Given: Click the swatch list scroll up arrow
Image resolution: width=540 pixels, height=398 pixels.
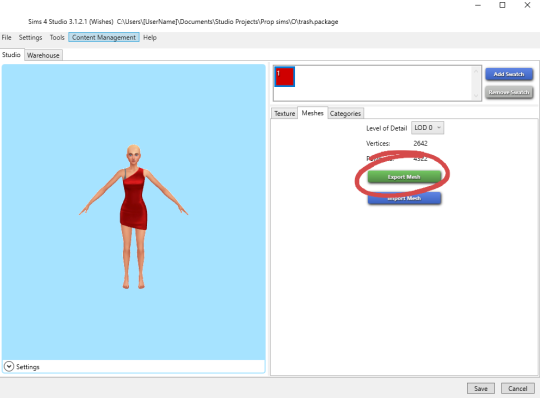Looking at the screenshot, I should coord(476,71).
